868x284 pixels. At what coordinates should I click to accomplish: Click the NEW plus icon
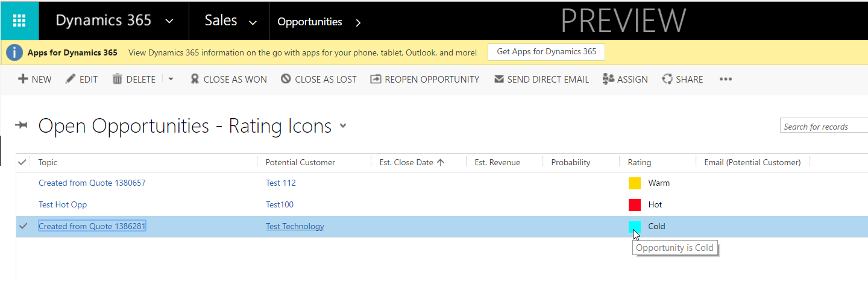pyautogui.click(x=23, y=79)
